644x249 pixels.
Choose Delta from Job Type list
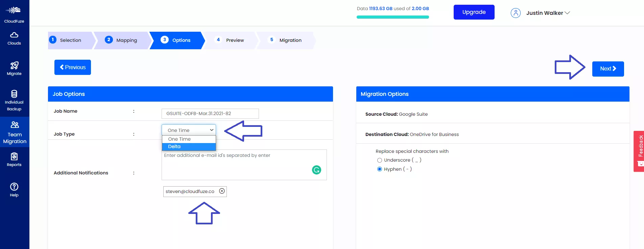(189, 146)
